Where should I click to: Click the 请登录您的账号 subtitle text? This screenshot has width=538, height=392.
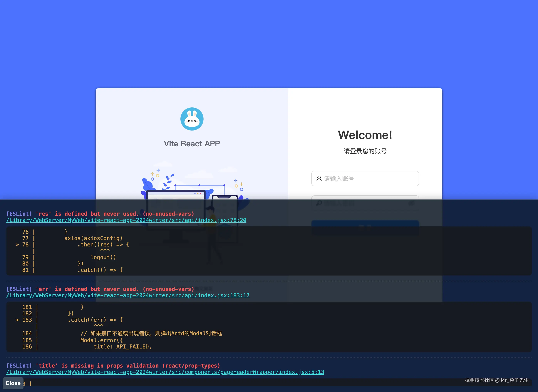tap(365, 151)
